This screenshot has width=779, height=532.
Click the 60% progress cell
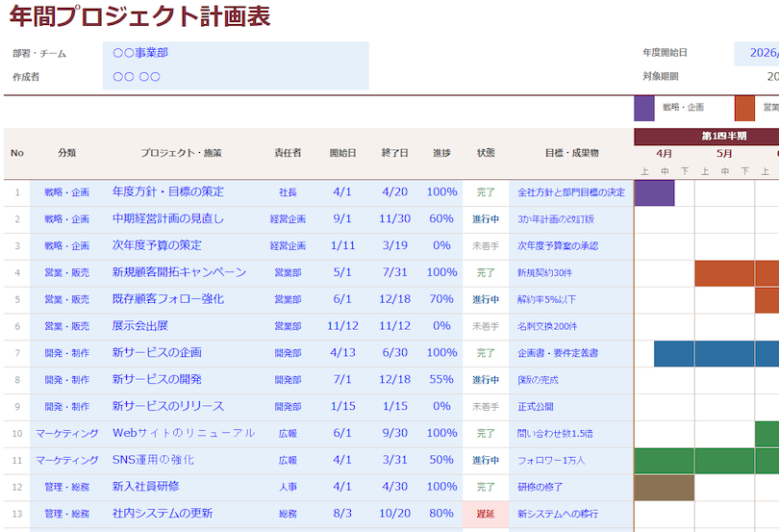pyautogui.click(x=441, y=219)
